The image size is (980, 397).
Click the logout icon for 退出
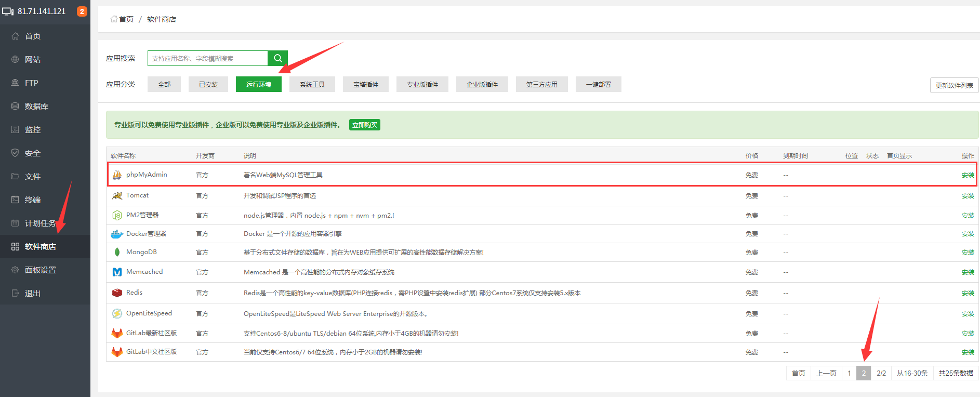[x=15, y=293]
